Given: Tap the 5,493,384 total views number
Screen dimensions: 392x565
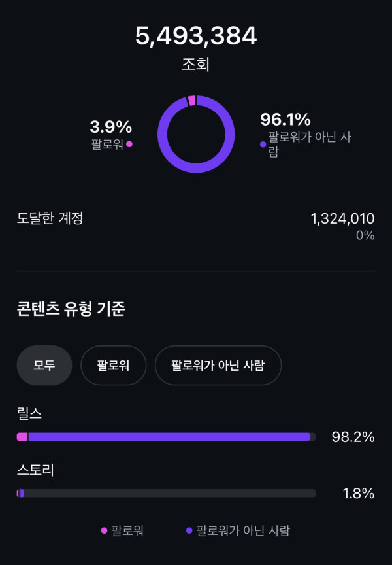Looking at the screenshot, I should click(x=196, y=37).
